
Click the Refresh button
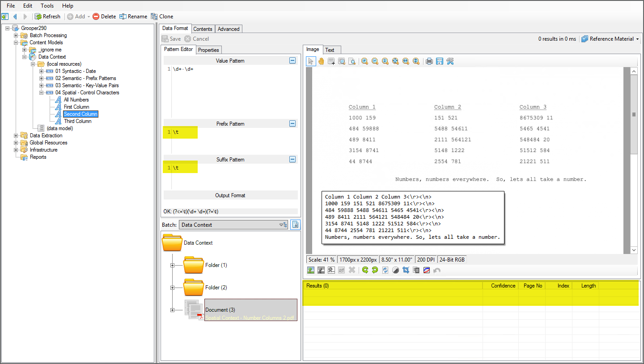coord(47,17)
